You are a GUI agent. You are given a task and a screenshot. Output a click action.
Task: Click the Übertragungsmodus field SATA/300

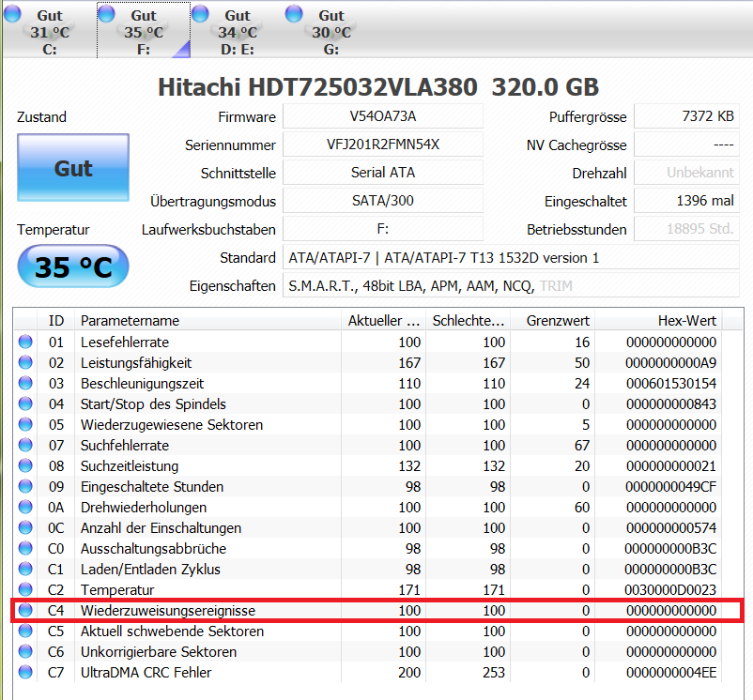383,201
